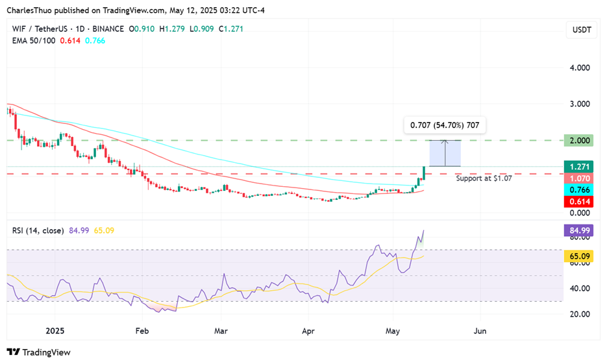Click the May label on the time axis
The width and height of the screenshot is (607, 364).
click(393, 330)
